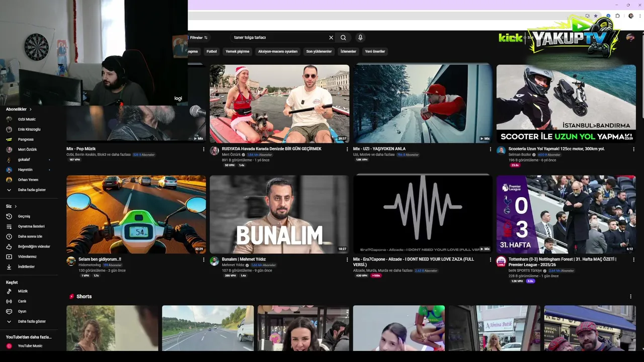Click the beIN SPORTS Türkiye channel name

[x=525, y=270]
